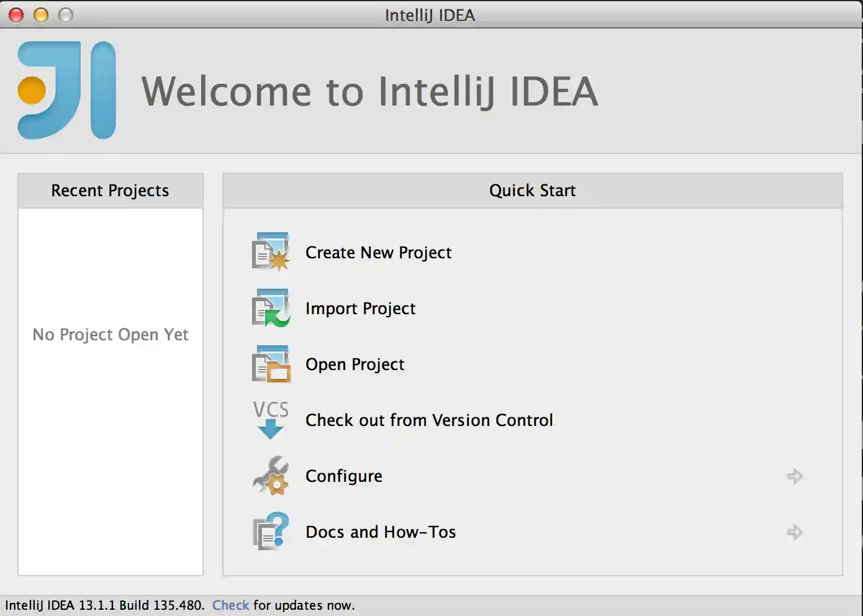Image resolution: width=863 pixels, height=616 pixels.
Task: Click the Create New Project icon
Action: pyautogui.click(x=271, y=252)
